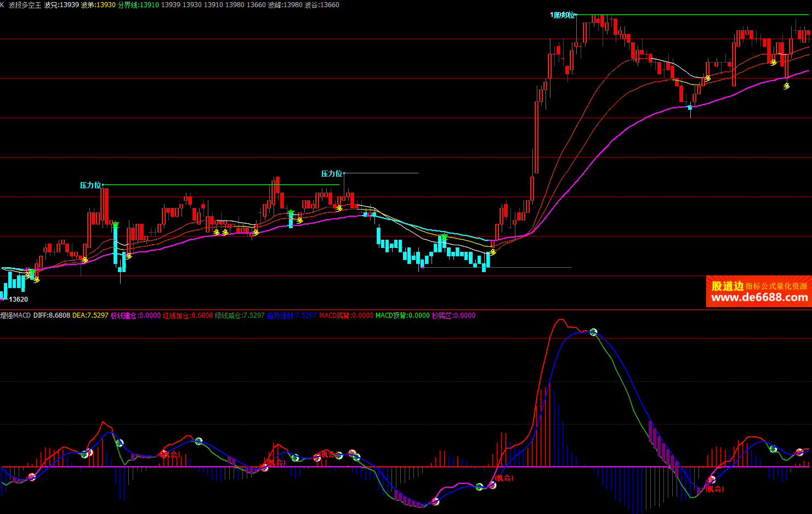Image resolution: width=812 pixels, height=514 pixels.
Task: Open the www.de6688.com watermark link
Action: coord(759,298)
